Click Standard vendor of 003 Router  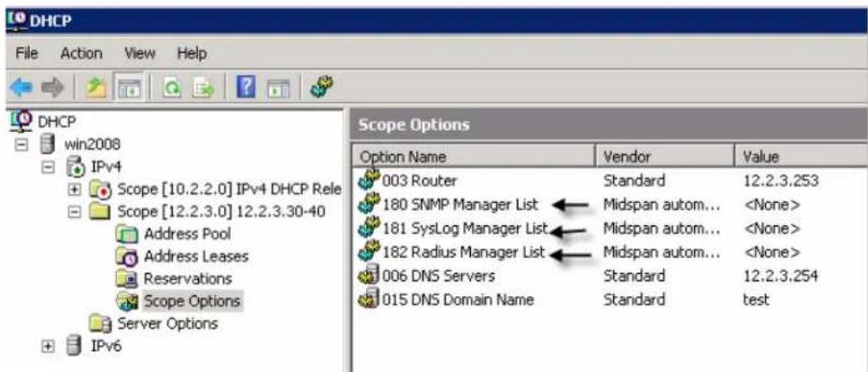[634, 180]
